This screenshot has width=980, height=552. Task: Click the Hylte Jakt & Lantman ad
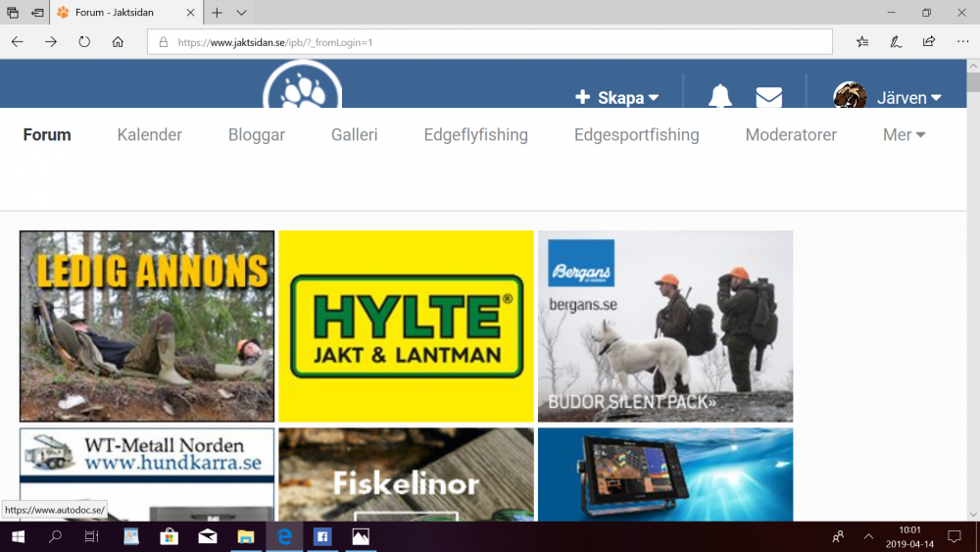407,326
